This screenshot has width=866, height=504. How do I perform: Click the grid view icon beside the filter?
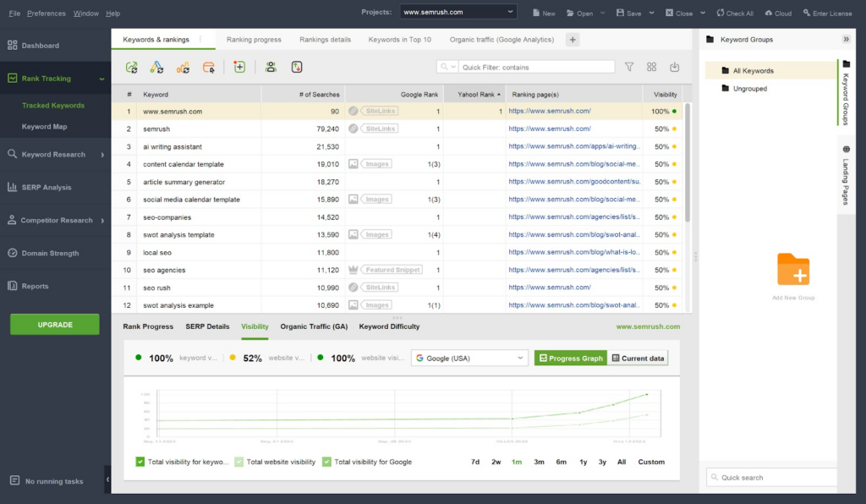tap(651, 67)
